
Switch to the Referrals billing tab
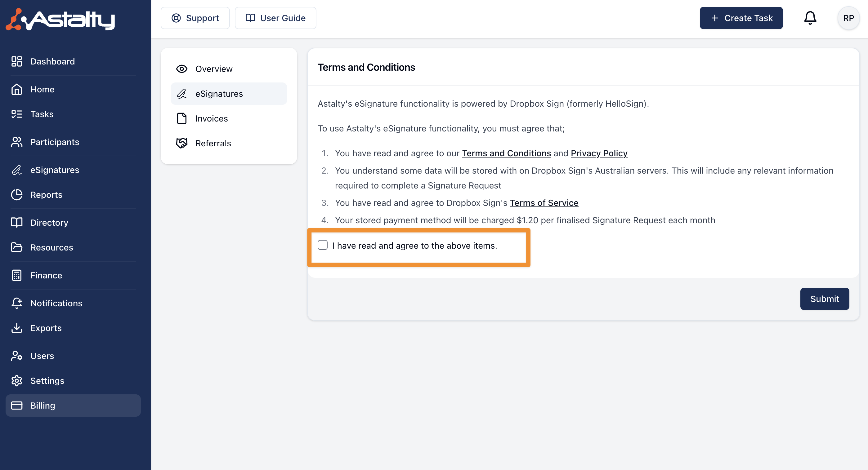point(213,144)
